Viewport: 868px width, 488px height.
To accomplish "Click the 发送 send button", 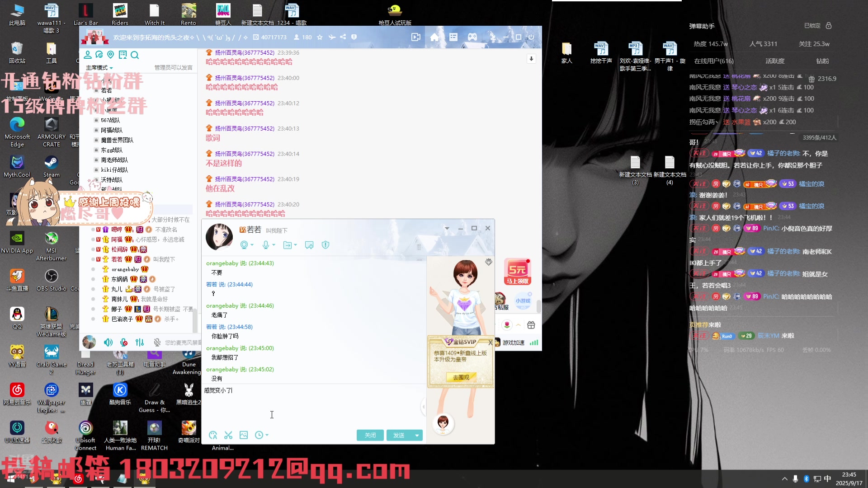I will click(399, 435).
